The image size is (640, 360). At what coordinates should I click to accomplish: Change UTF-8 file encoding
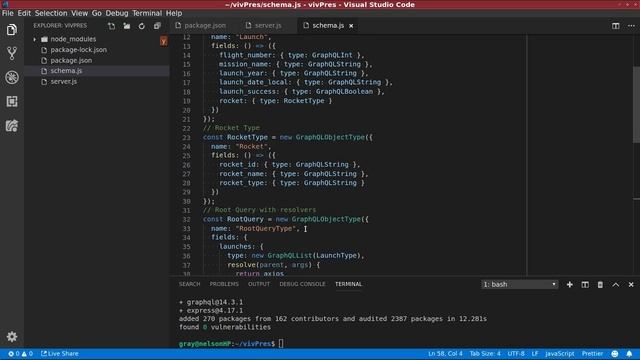click(x=516, y=353)
